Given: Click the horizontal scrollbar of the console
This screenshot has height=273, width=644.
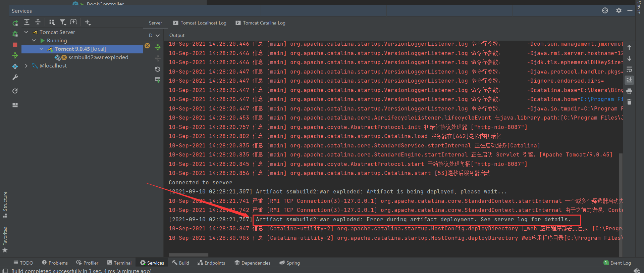Looking at the screenshot, I should [x=189, y=255].
